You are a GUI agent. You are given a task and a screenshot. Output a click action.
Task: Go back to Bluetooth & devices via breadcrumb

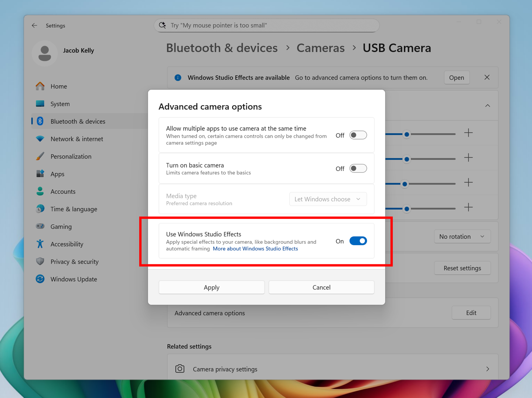pos(222,48)
